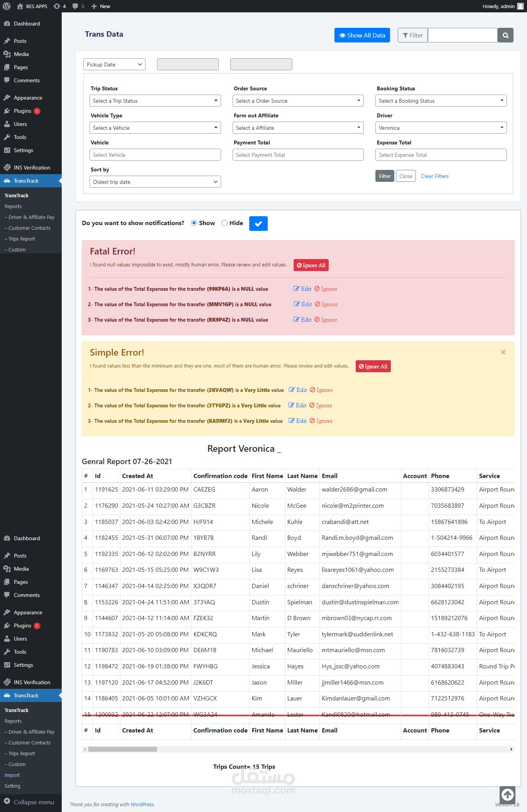Open the Pickup Date dropdown
Viewport: 527px width, 812px height.
[x=114, y=64]
